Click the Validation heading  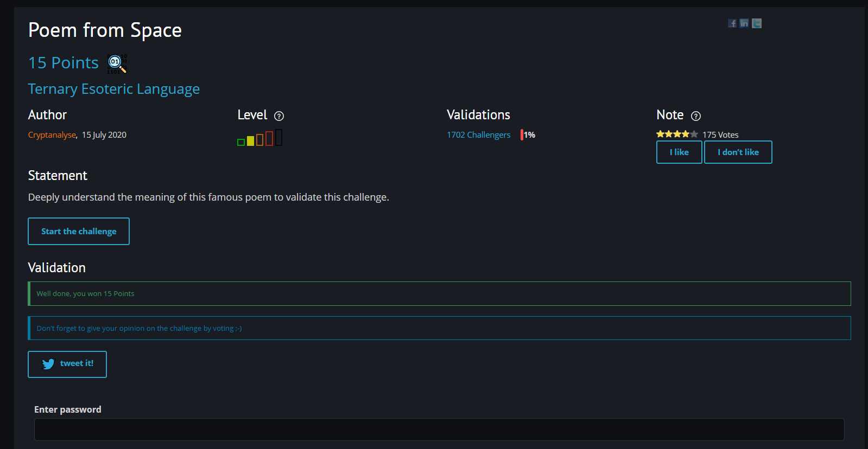click(57, 268)
